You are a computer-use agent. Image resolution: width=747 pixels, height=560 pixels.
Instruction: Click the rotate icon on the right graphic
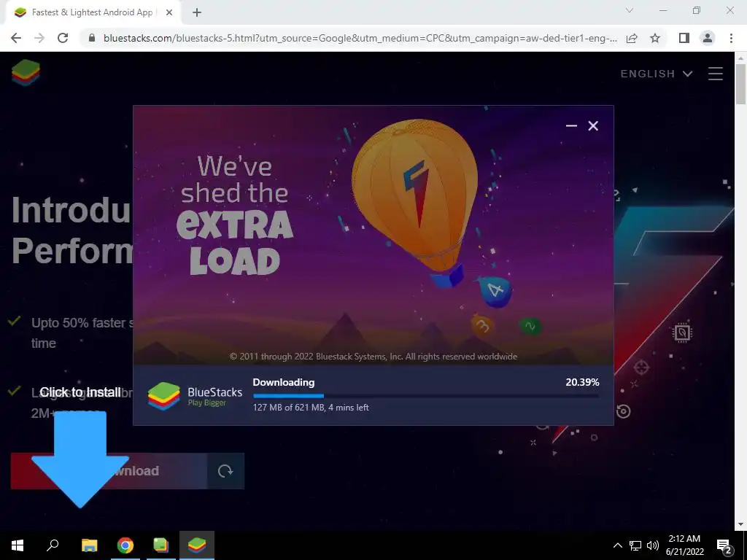(623, 411)
